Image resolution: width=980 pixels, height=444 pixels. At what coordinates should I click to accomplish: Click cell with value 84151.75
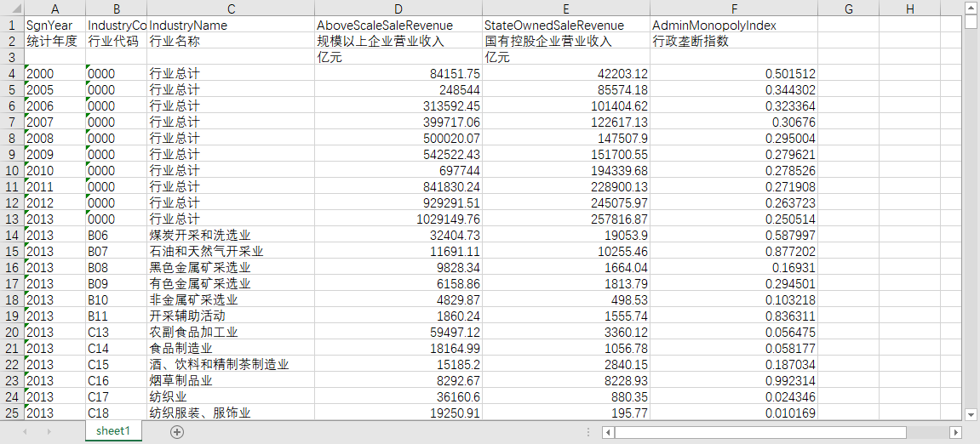398,74
